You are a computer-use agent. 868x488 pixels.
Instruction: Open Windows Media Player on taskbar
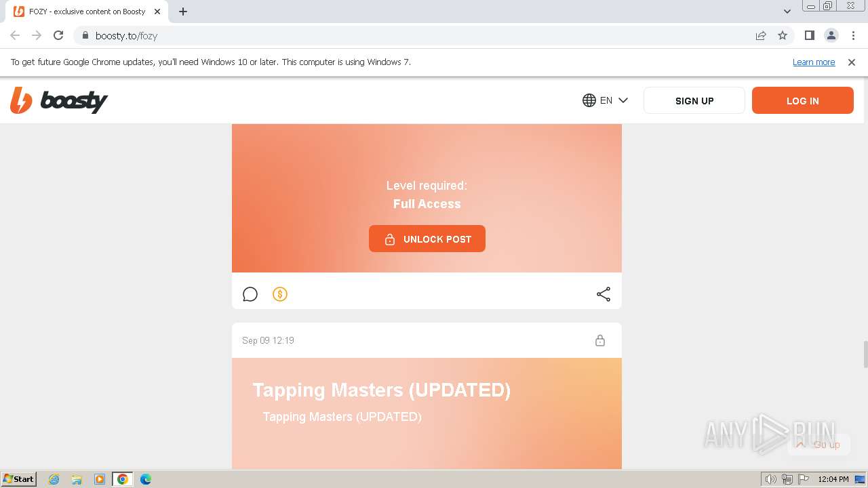coord(100,479)
